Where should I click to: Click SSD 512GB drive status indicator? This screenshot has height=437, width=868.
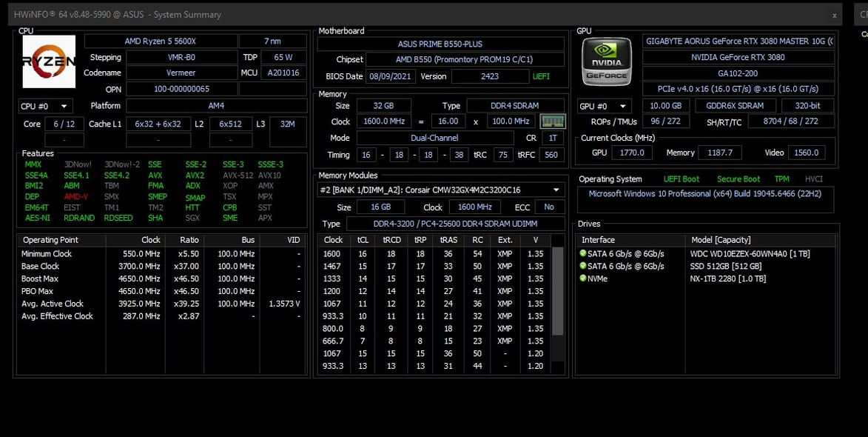[583, 266]
